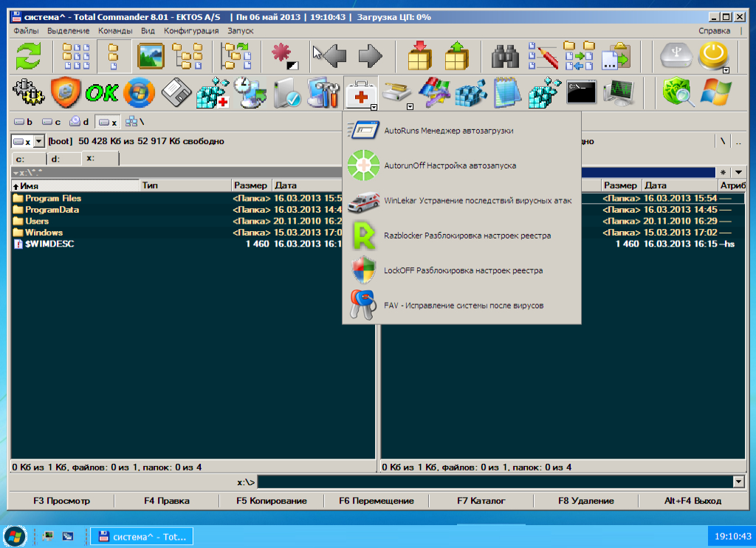Select drive x button
The image size is (756, 548).
tap(108, 122)
